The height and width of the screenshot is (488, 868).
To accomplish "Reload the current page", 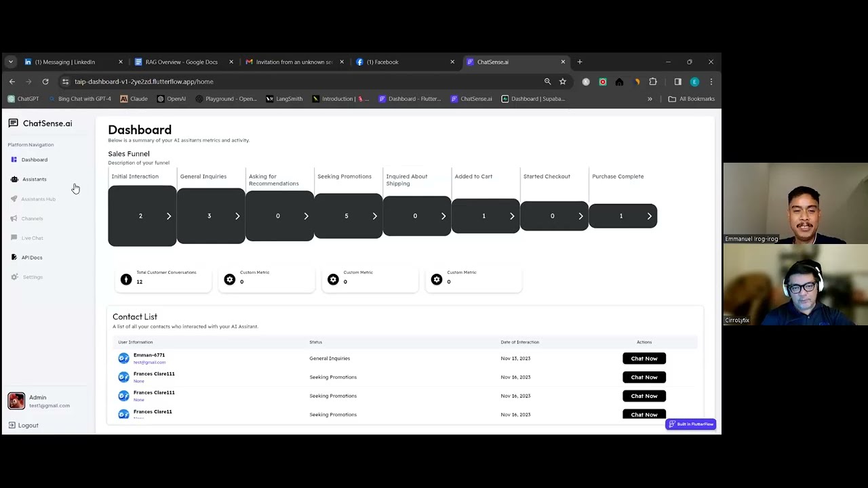I will pos(45,81).
